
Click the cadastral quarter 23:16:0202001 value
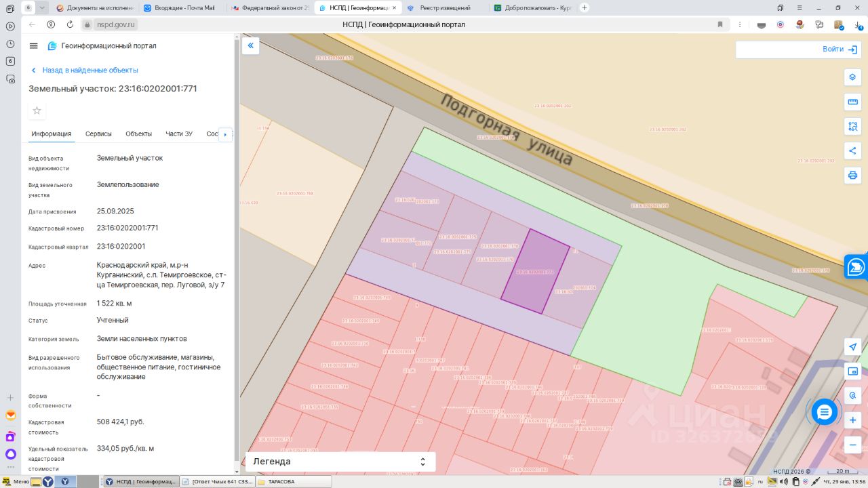coord(121,247)
